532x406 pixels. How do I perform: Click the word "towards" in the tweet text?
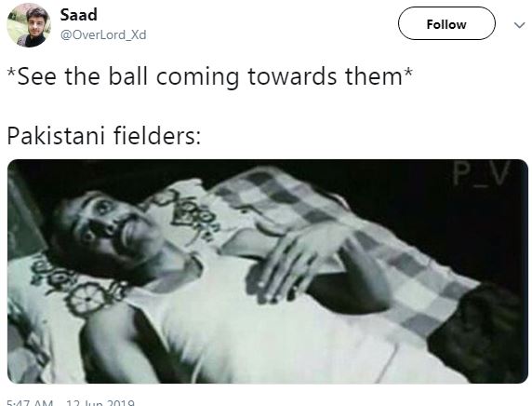tap(292, 76)
